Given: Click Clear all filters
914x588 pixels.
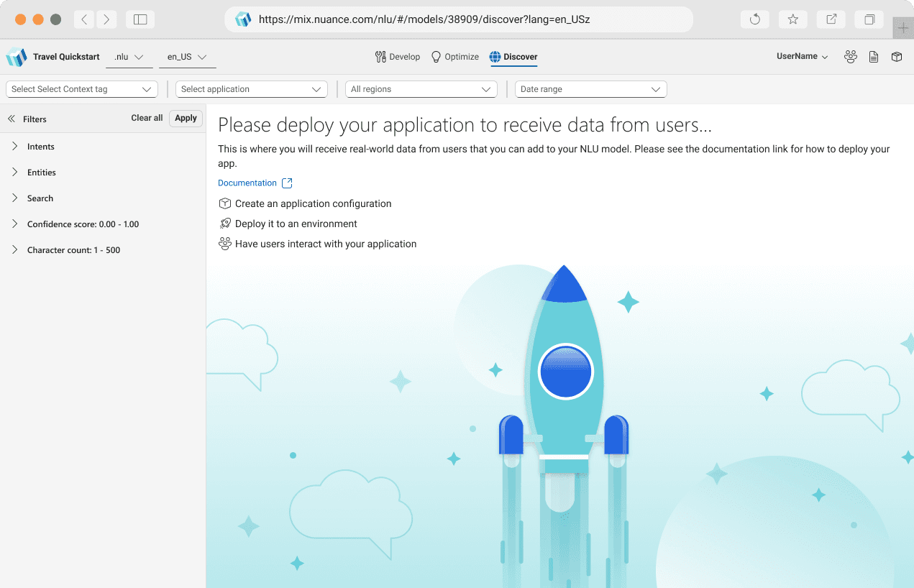Looking at the screenshot, I should (147, 118).
